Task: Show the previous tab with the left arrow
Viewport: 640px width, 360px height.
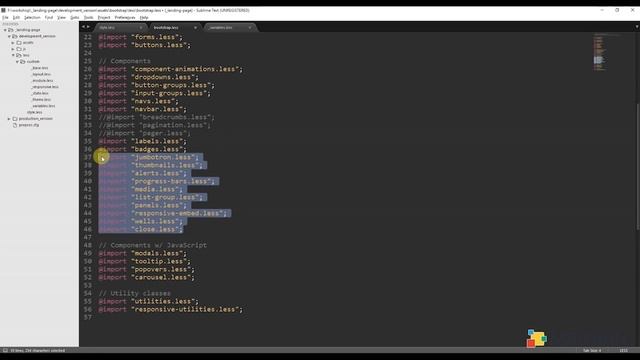Action: [x=83, y=27]
